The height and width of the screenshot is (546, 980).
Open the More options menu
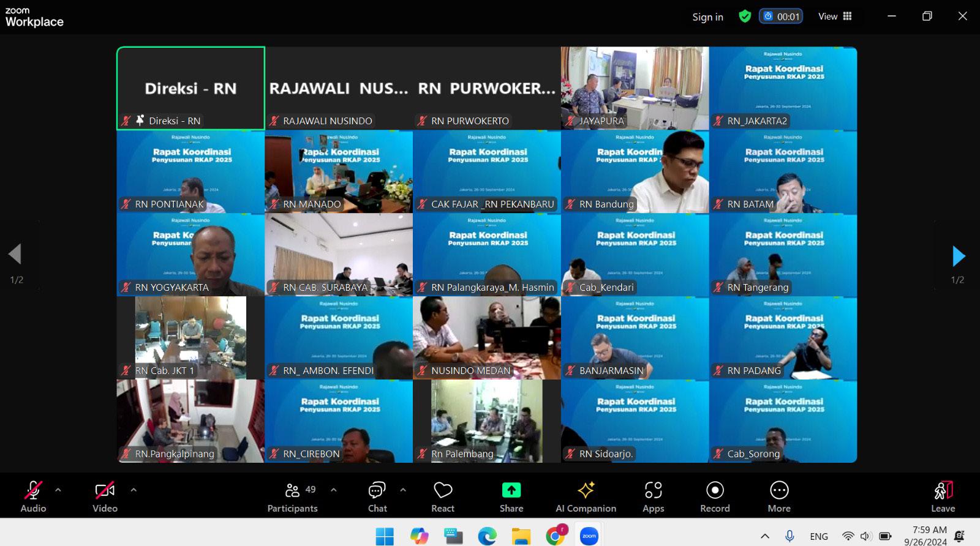779,496
